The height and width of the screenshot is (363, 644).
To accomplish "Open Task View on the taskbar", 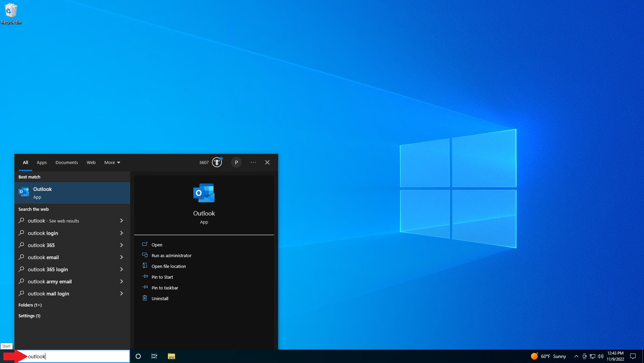I will [154, 356].
